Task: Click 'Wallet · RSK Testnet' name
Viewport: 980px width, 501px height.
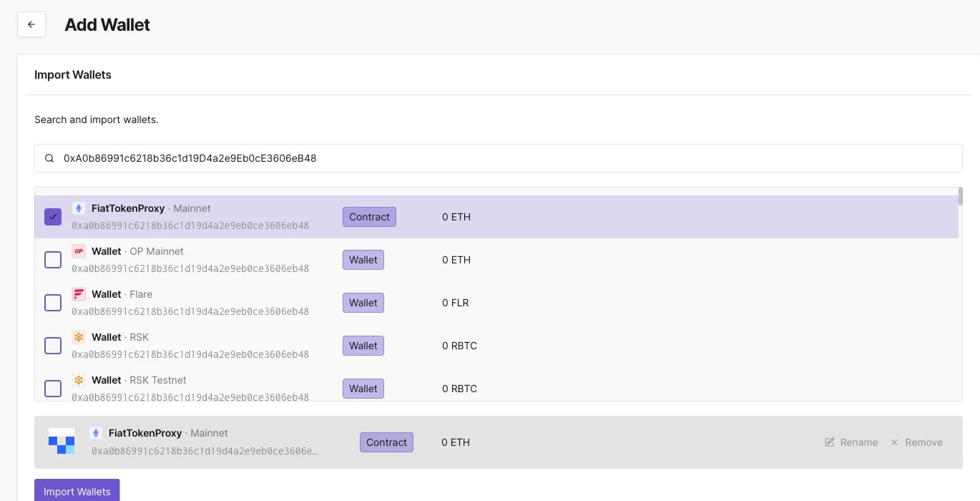Action: coord(139,380)
